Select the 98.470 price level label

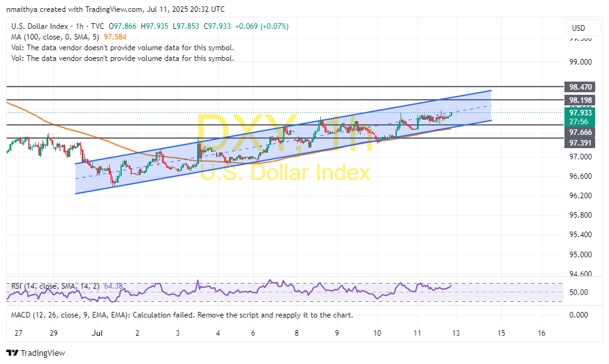click(x=580, y=87)
